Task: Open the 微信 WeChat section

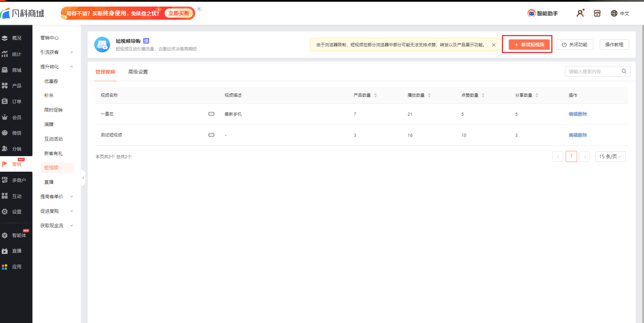Action: click(16, 133)
